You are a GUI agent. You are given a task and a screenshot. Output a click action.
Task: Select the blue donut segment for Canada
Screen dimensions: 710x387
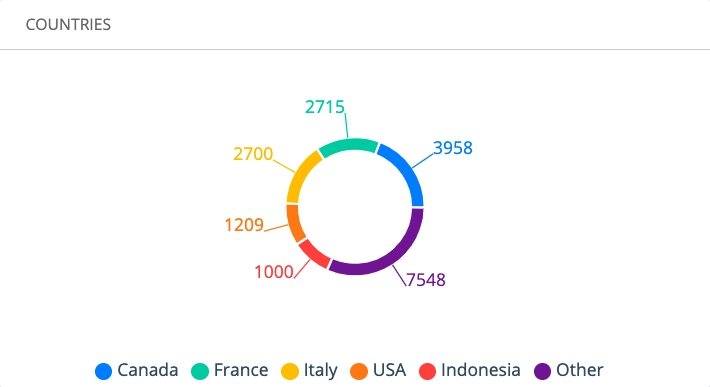pos(408,170)
